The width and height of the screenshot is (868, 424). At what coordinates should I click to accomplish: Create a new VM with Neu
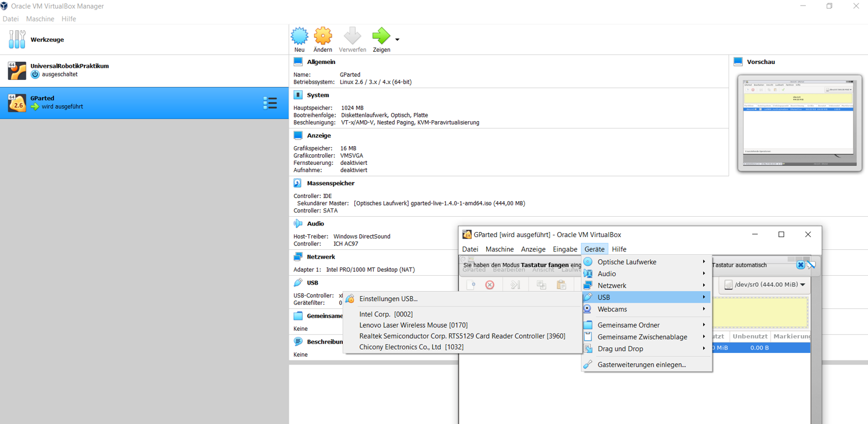(300, 40)
